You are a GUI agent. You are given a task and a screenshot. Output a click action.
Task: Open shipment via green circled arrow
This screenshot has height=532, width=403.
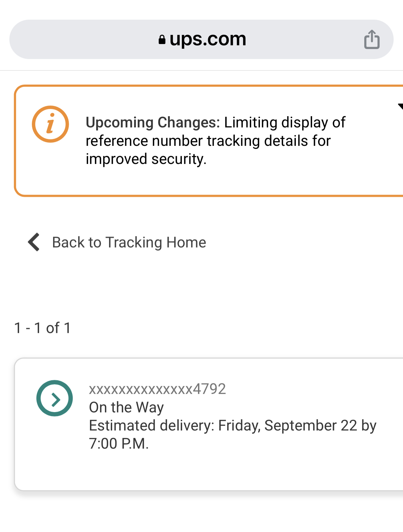point(55,398)
